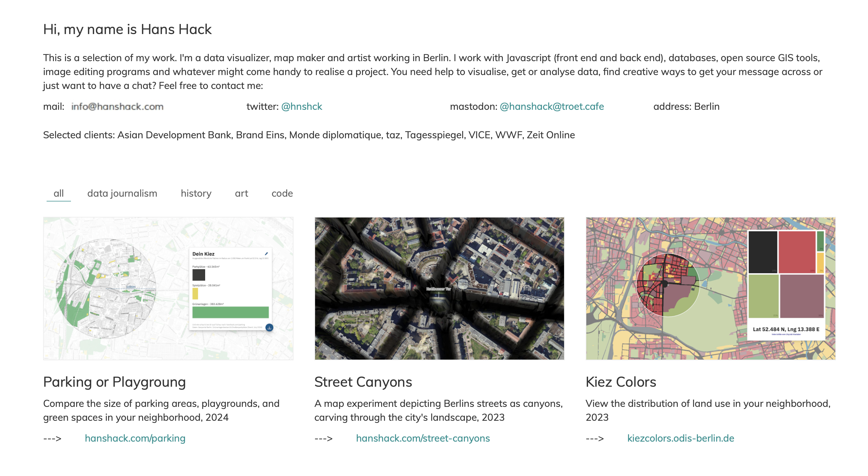Viewport: 868px width, 476px height.
Task: Click the green Grünanlagen bar in parking preview
Action: [x=230, y=312]
